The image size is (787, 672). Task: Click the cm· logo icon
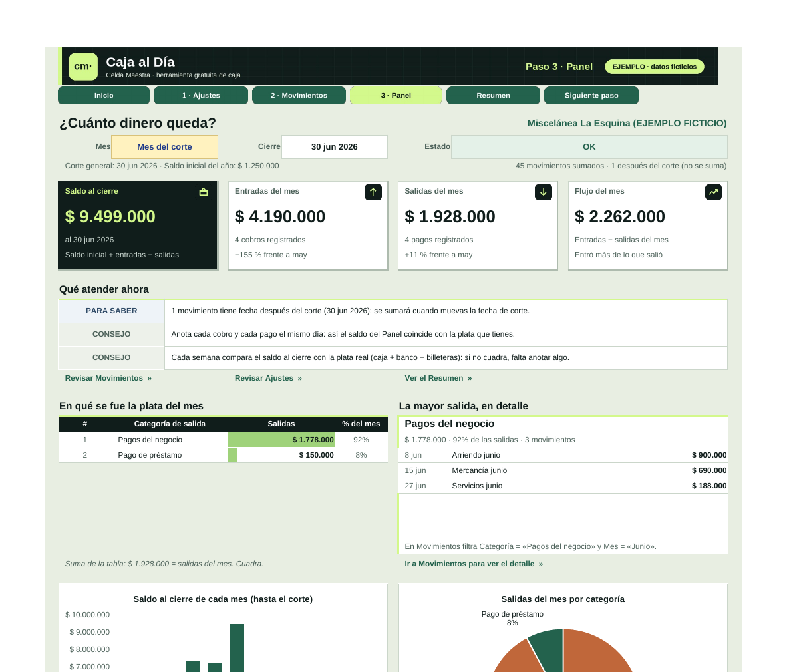[83, 67]
